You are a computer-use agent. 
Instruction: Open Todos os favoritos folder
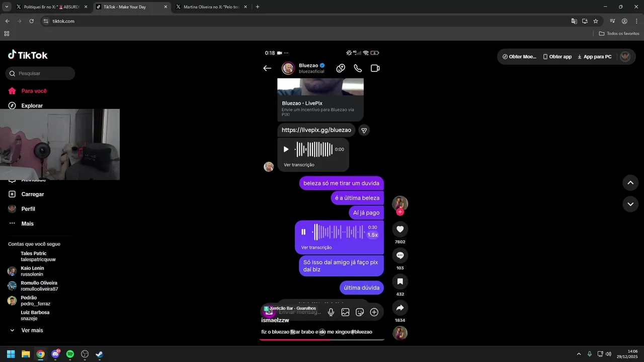(x=619, y=34)
